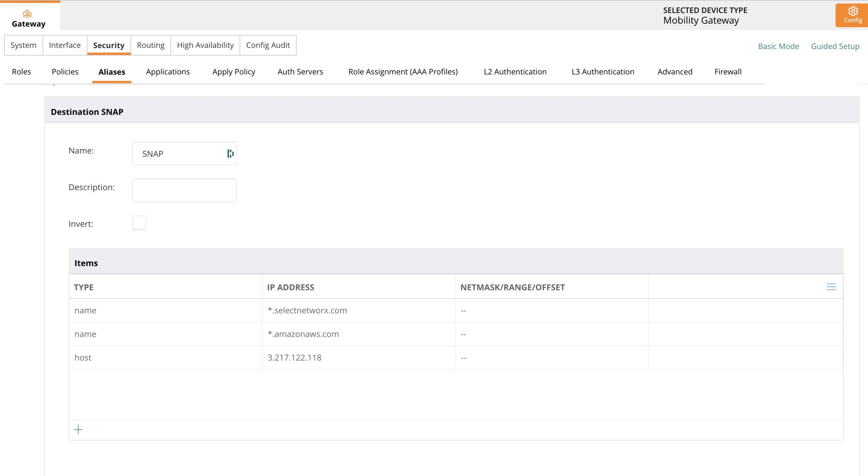The height and width of the screenshot is (476, 868).
Task: Click the Gateway cloud icon
Action: (x=27, y=14)
